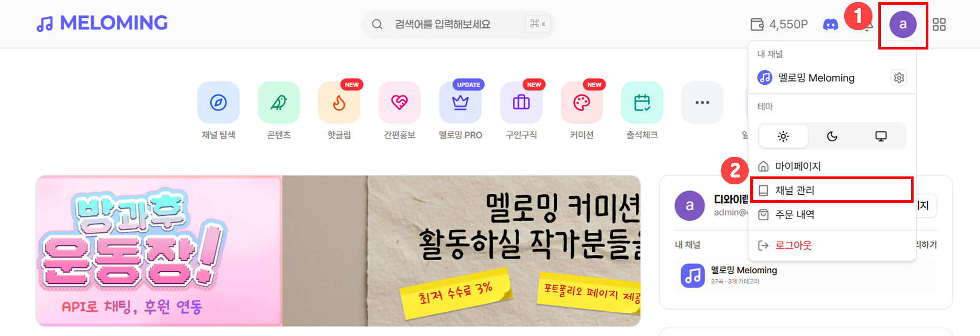The width and height of the screenshot is (980, 336).
Task: Expand the more categories ellipsis button
Action: pos(702,102)
